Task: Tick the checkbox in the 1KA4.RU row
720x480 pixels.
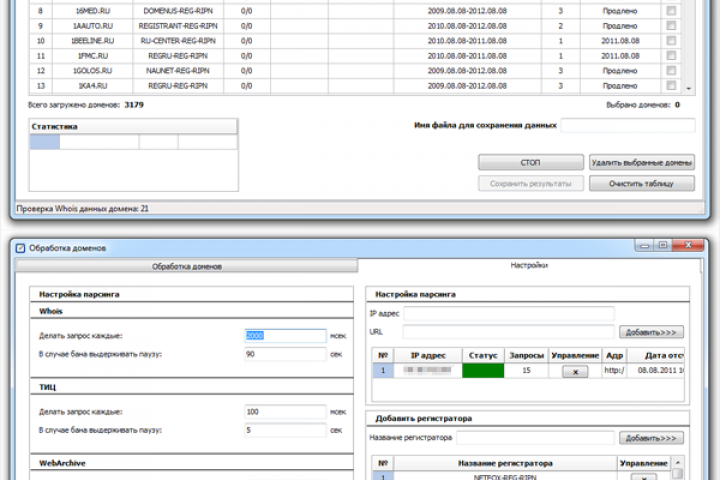Action: 671,85
